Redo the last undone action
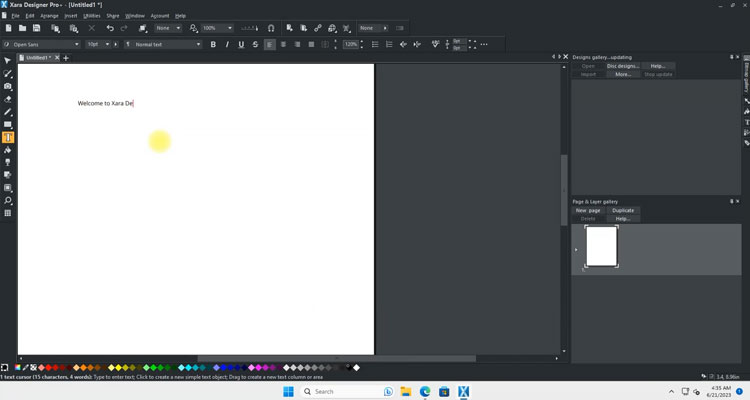750x400 pixels. point(124,28)
